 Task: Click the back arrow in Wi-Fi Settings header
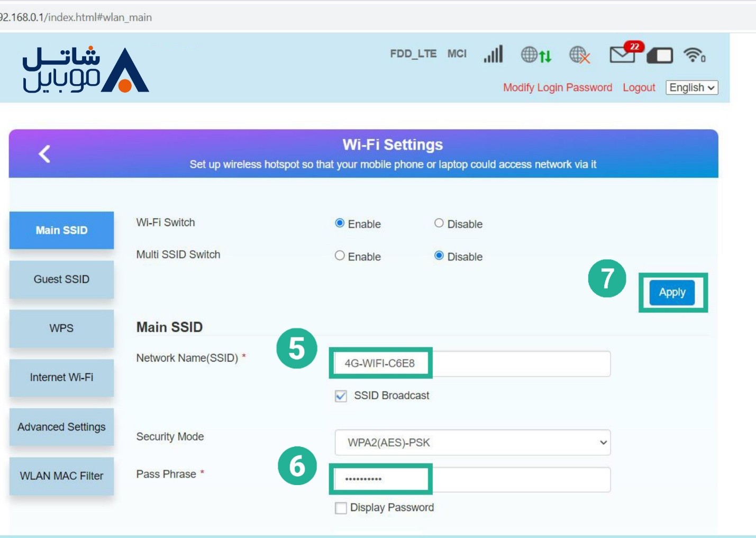[44, 154]
